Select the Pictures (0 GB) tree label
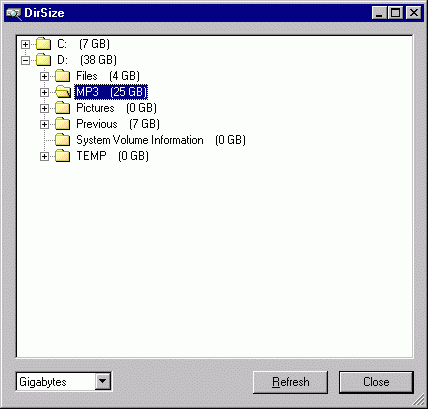This screenshot has width=428, height=409. [x=116, y=108]
